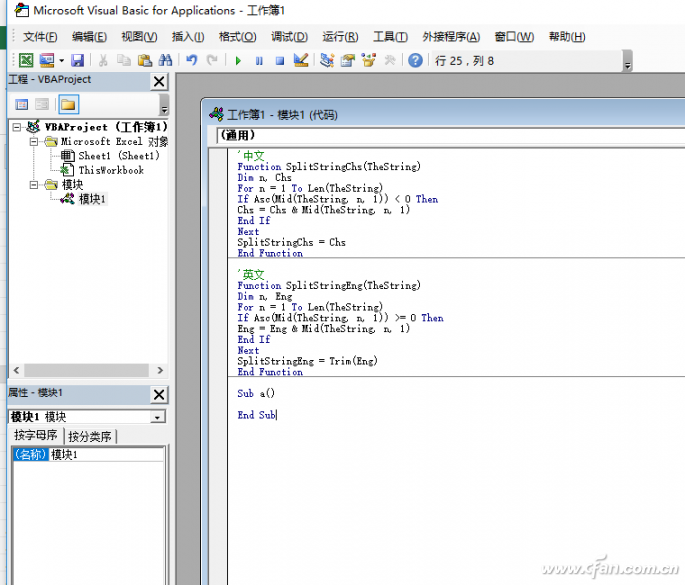Click the Break pause icon
685x585 pixels.
coord(259,61)
